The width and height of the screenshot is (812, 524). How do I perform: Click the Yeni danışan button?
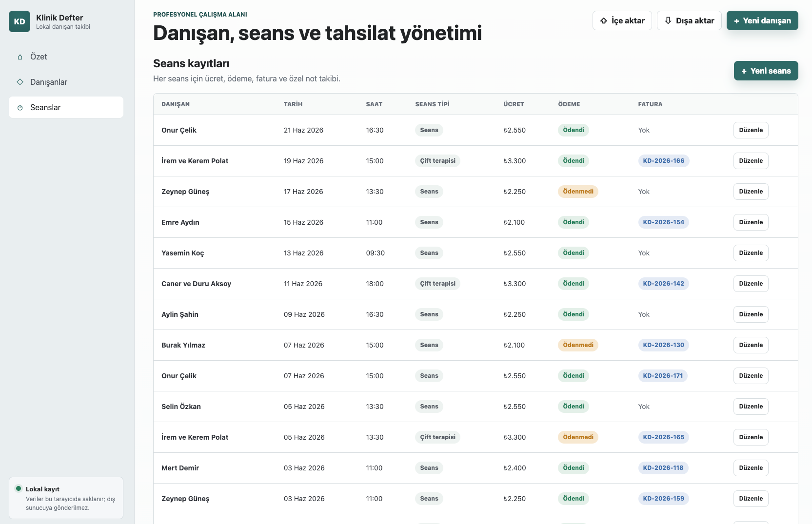pyautogui.click(x=762, y=20)
